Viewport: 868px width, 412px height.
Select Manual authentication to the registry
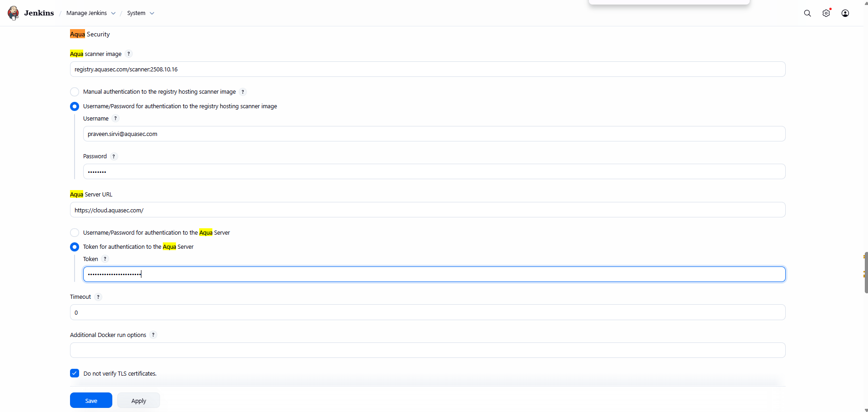tap(75, 92)
